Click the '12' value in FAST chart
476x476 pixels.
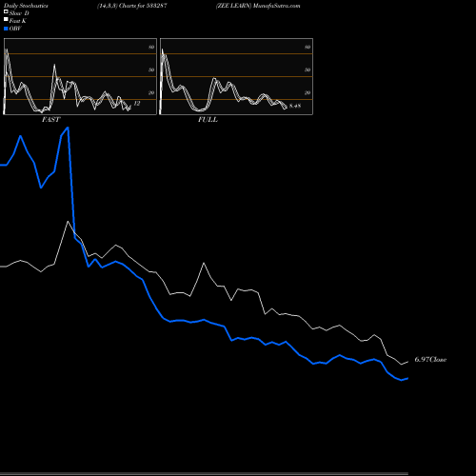click(137, 104)
